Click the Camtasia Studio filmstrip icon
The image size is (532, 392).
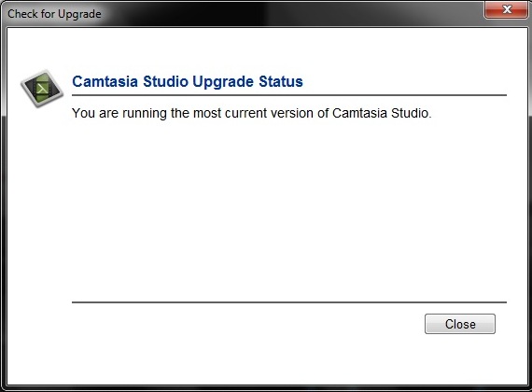42,89
